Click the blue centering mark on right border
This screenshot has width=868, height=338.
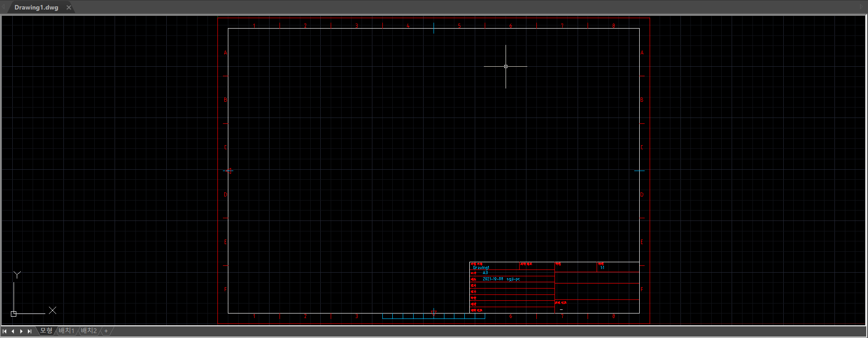pyautogui.click(x=639, y=171)
